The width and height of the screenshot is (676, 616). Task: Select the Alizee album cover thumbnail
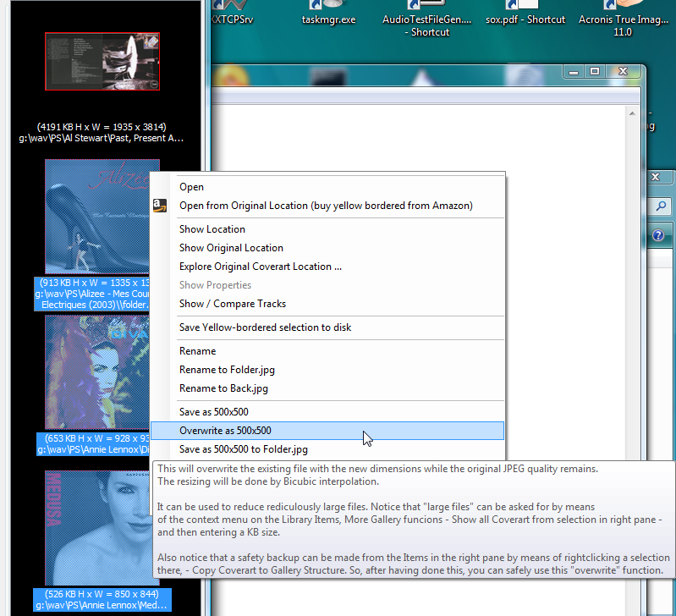(x=97, y=217)
